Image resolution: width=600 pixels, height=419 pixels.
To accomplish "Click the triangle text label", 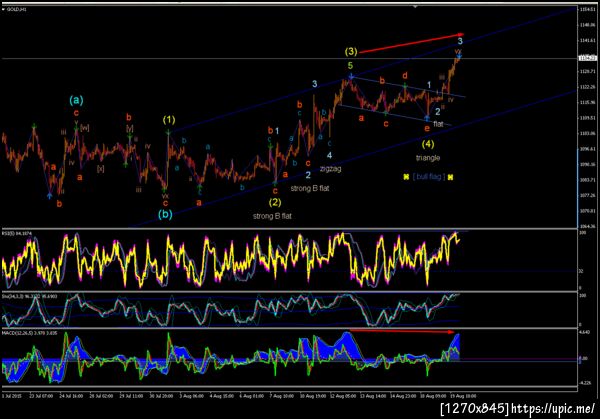I will tap(428, 158).
